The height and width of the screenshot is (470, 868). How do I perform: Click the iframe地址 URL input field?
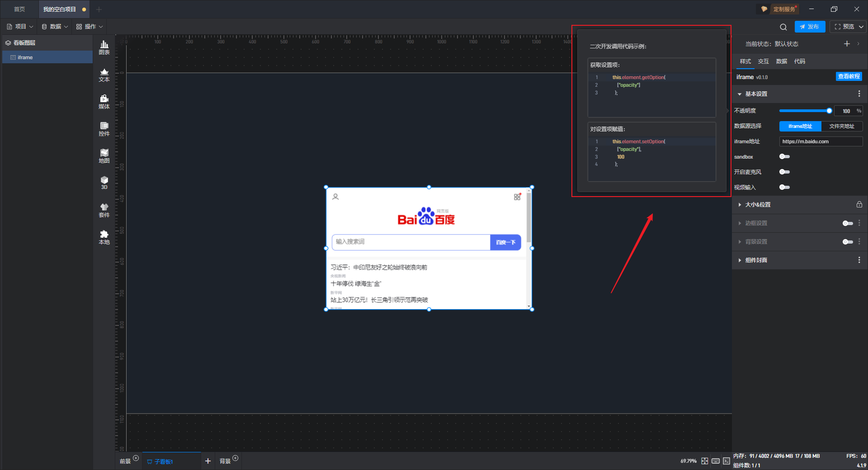(821, 141)
